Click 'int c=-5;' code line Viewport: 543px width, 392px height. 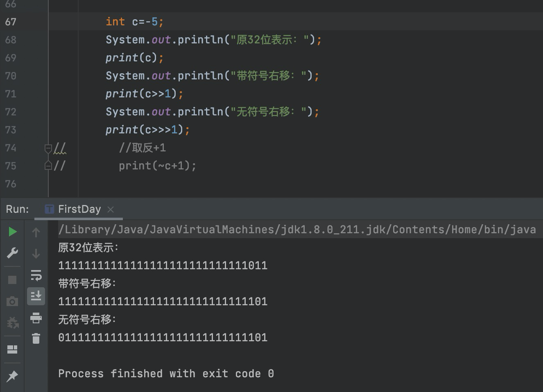click(134, 22)
